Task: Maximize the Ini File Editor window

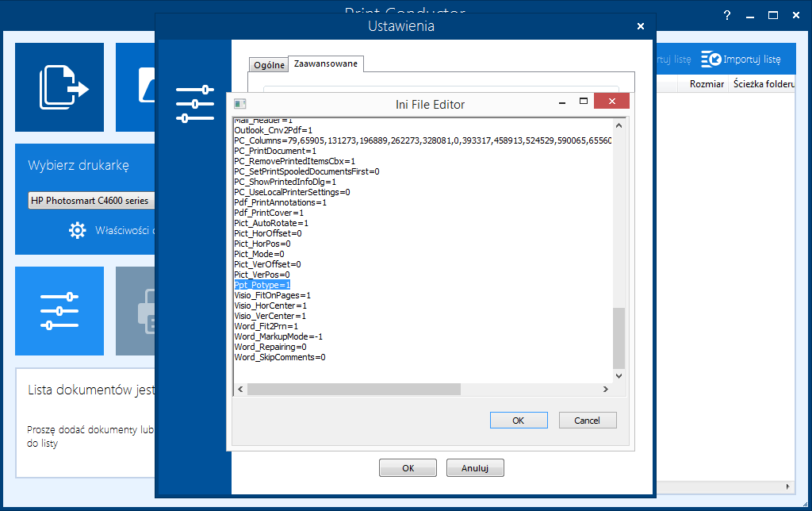Action: [584, 101]
